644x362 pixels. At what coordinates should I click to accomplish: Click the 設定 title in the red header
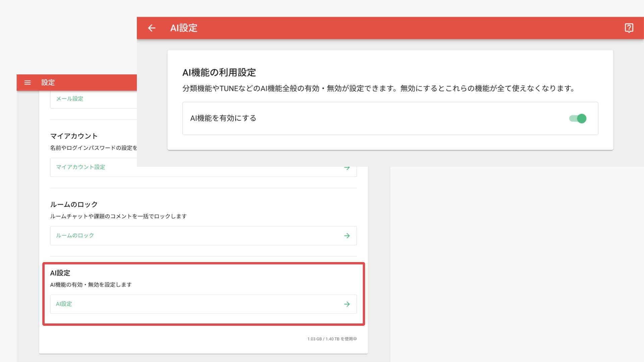pyautogui.click(x=48, y=83)
